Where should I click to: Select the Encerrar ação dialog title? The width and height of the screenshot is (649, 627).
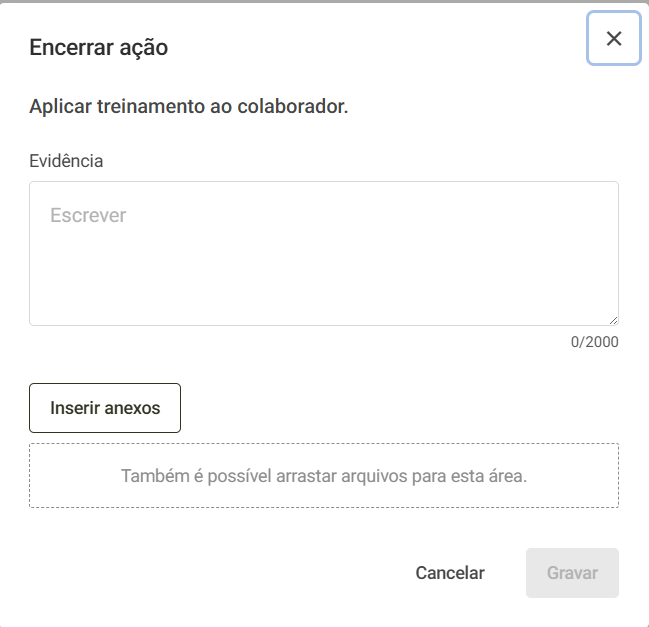[x=99, y=47]
